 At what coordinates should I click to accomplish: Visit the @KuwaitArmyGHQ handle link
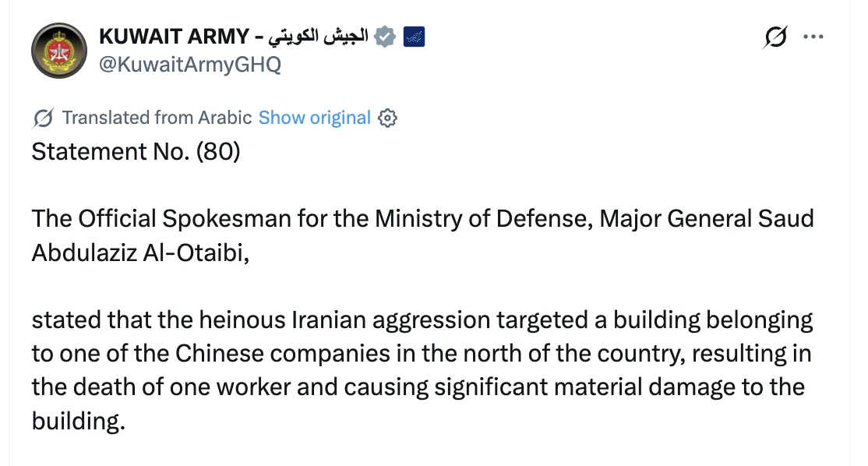coord(190,65)
